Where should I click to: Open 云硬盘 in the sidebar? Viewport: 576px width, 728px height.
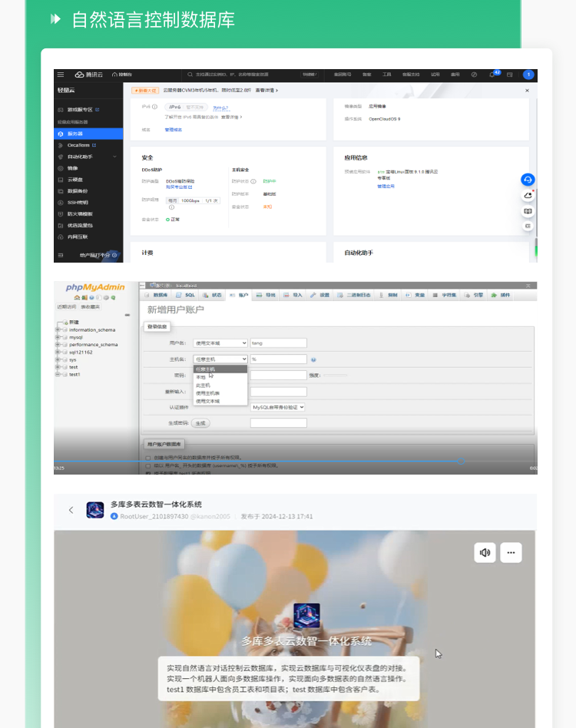(x=74, y=180)
